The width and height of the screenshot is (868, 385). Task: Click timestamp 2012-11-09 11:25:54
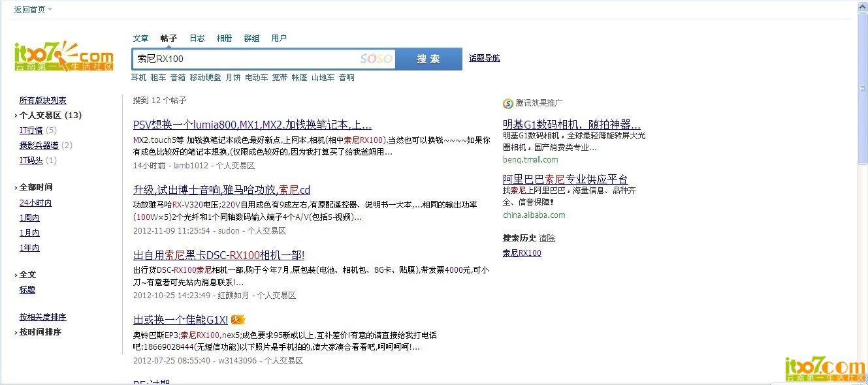click(172, 231)
